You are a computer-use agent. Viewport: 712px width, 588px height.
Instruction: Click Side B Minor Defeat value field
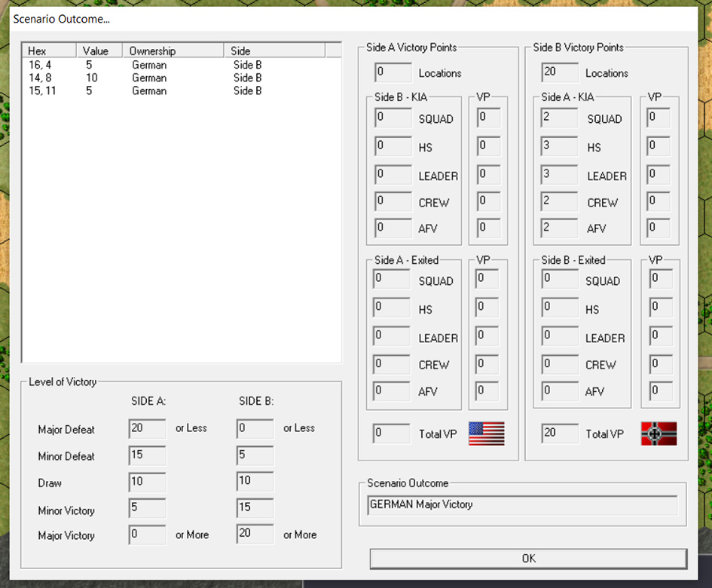pos(255,455)
